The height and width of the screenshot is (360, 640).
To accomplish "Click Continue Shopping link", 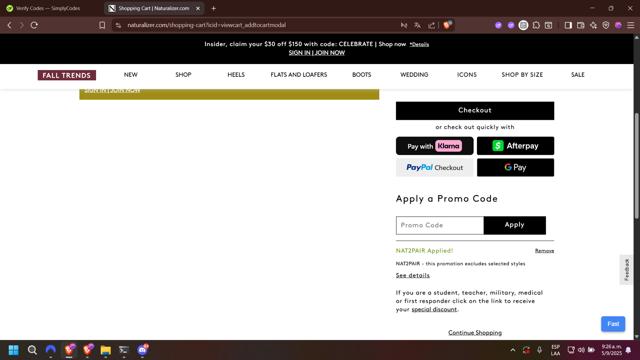I will 475,333.
